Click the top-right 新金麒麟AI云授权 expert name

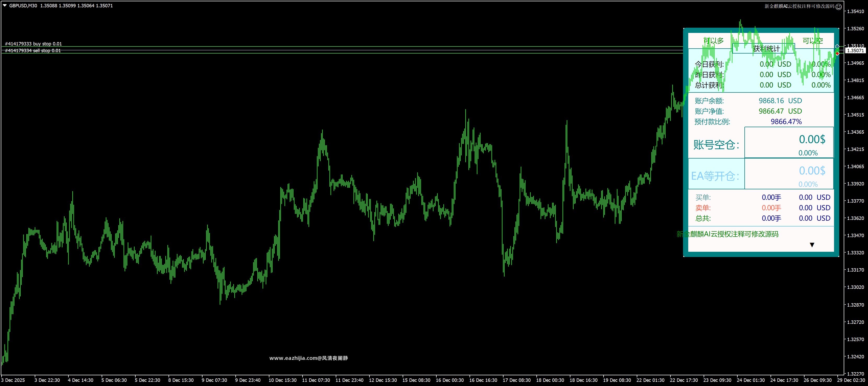799,6
